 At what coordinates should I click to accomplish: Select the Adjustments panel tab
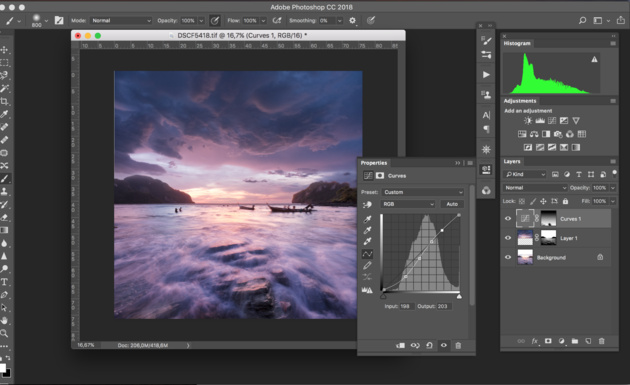click(520, 101)
